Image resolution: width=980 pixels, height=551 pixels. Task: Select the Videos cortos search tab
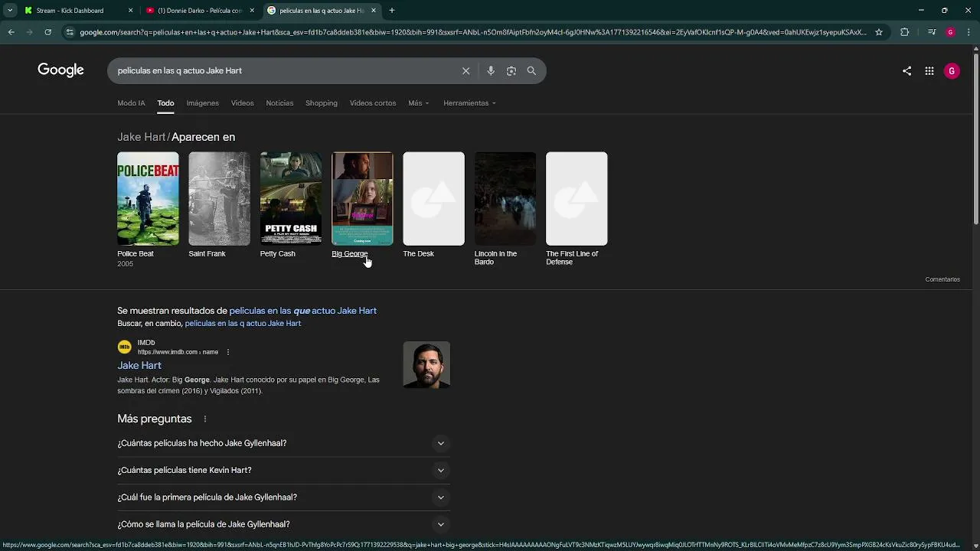(x=373, y=103)
